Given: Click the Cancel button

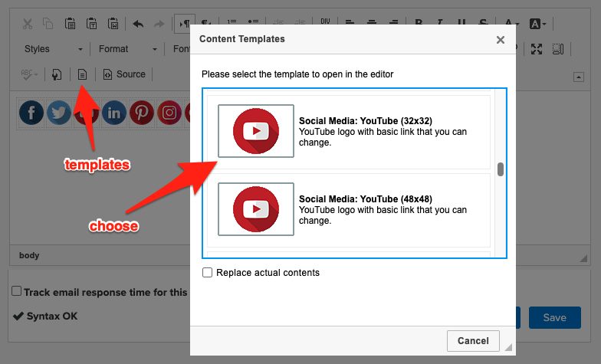Looking at the screenshot, I should click(x=473, y=340).
